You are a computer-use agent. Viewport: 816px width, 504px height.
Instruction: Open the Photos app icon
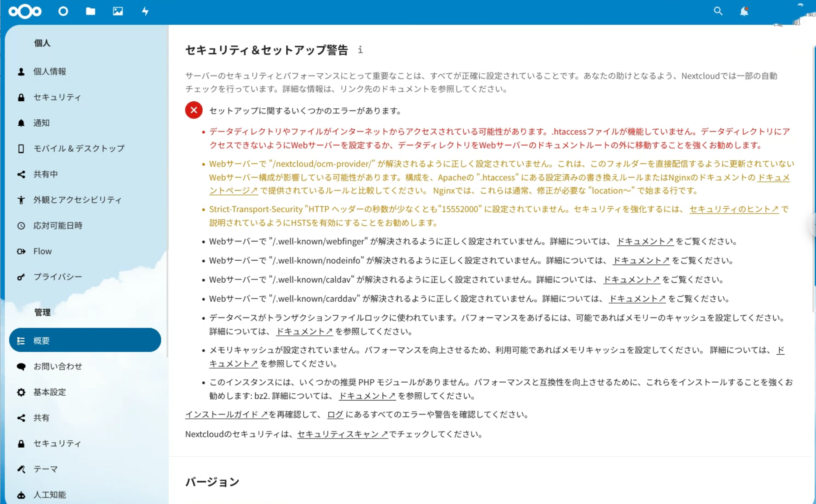point(118,11)
